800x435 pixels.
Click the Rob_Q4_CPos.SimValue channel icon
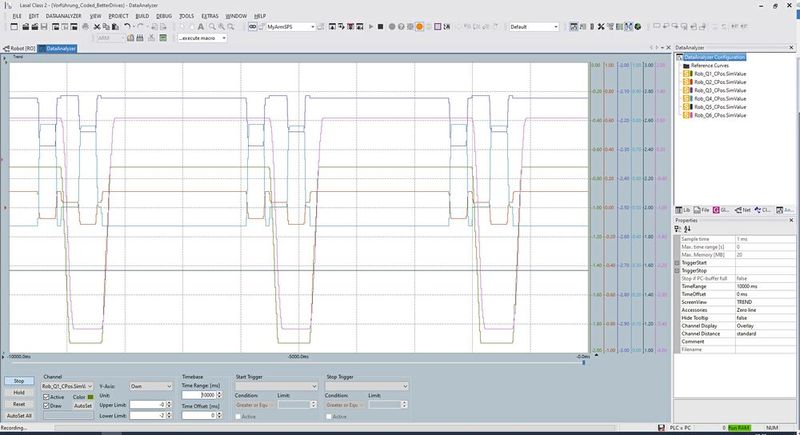688,99
